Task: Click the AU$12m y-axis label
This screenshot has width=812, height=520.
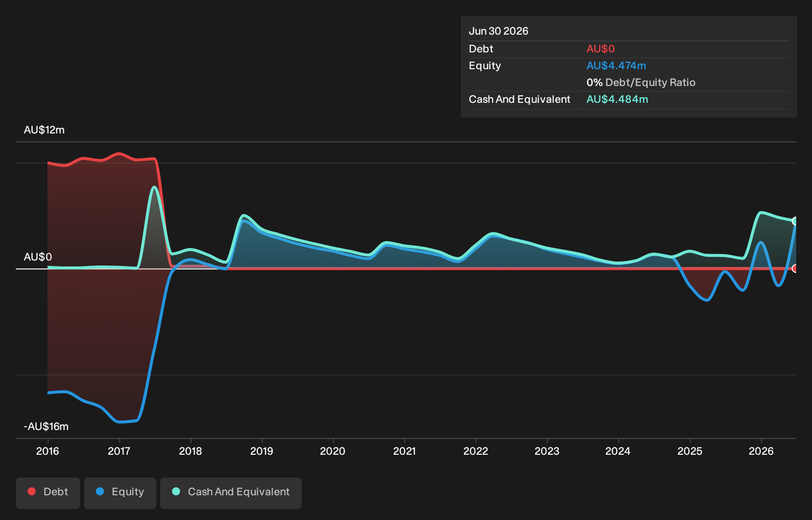Action: tap(44, 130)
